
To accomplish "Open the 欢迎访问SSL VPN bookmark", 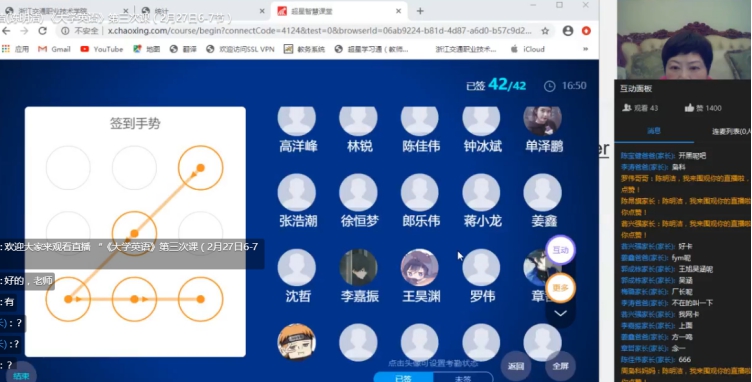I will coord(240,49).
